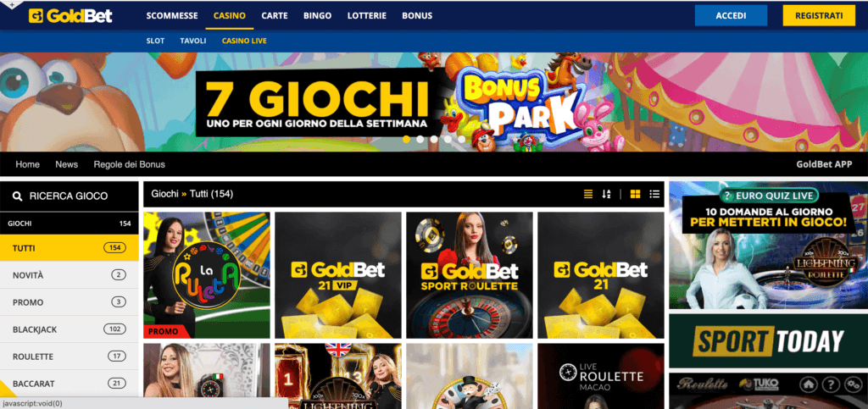Click the Registrati button

819,15
